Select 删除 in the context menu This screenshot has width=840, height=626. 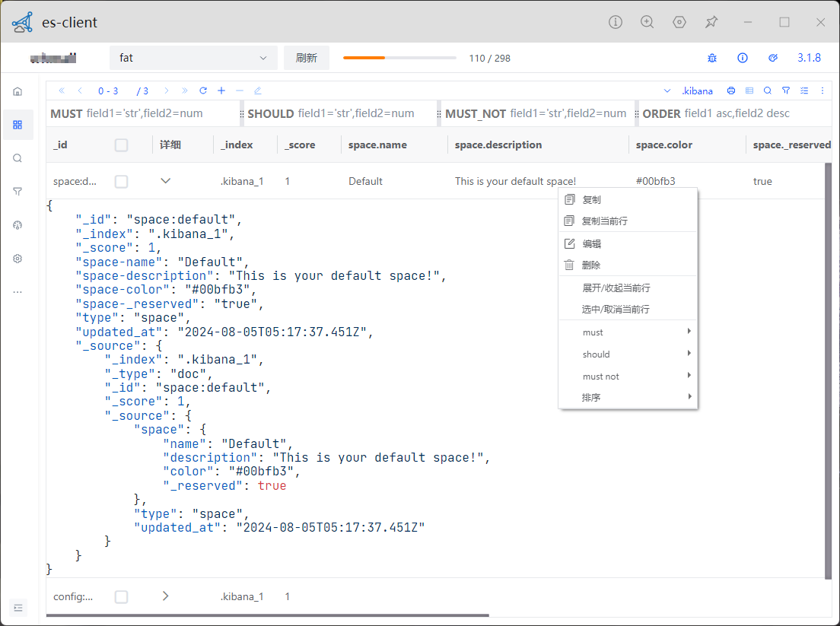point(591,265)
